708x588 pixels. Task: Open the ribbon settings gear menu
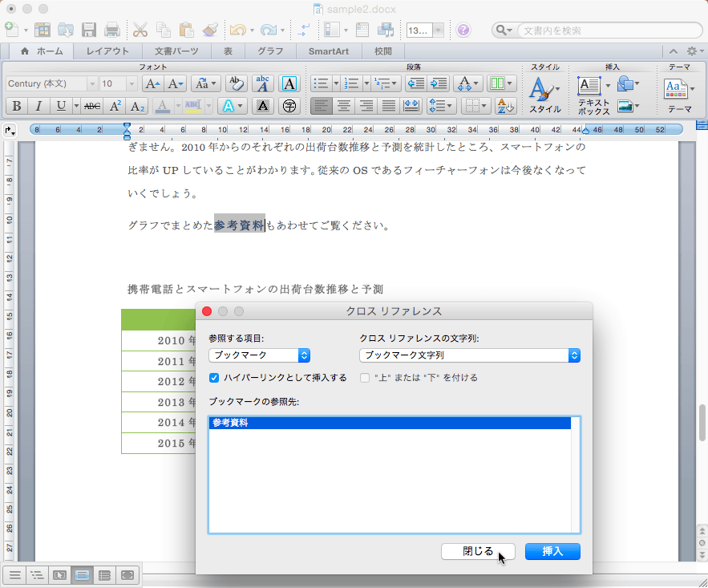pos(694,51)
